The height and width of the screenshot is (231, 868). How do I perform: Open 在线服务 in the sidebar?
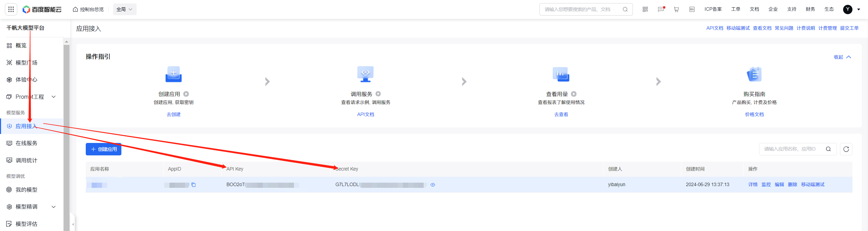point(26,143)
